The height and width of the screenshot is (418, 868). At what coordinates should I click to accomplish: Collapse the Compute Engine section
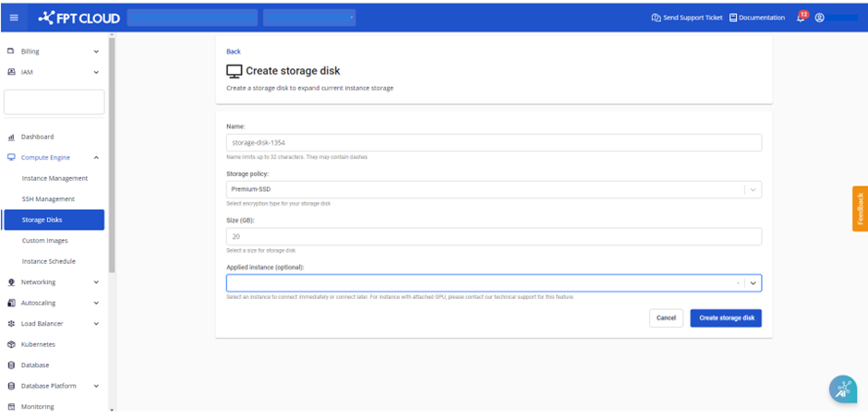[96, 158]
